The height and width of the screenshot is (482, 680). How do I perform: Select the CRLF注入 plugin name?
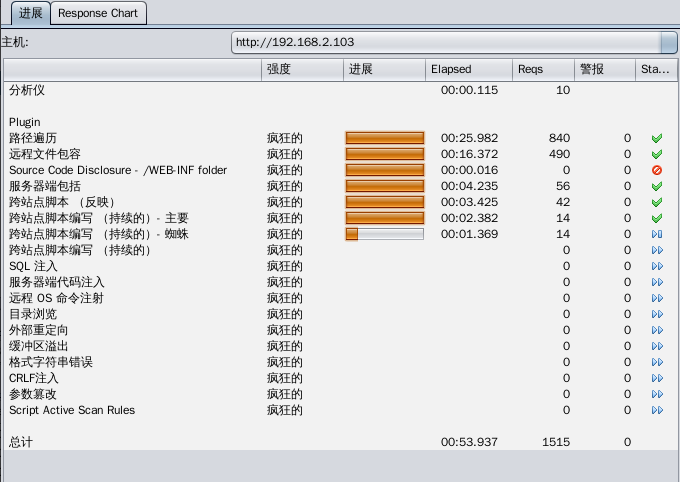(34, 378)
